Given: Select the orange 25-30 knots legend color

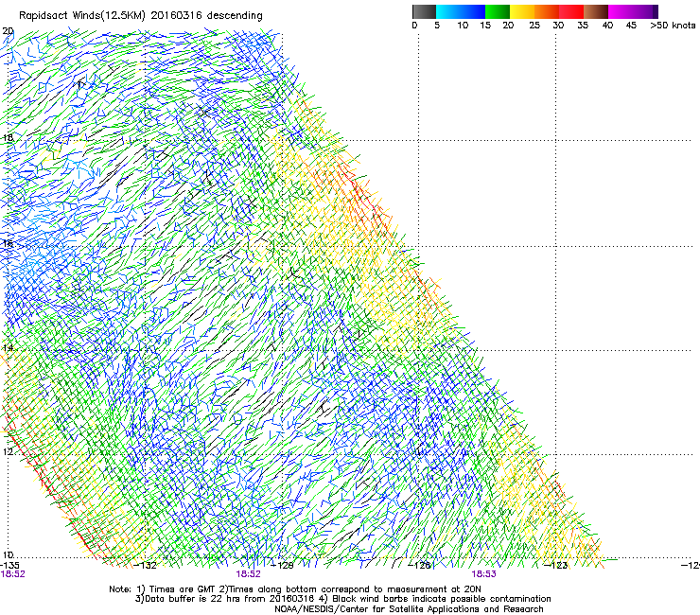Looking at the screenshot, I should 547,11.
